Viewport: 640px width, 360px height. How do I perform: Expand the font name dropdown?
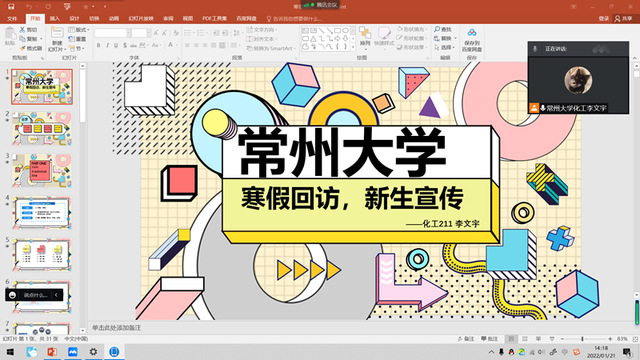coord(129,33)
